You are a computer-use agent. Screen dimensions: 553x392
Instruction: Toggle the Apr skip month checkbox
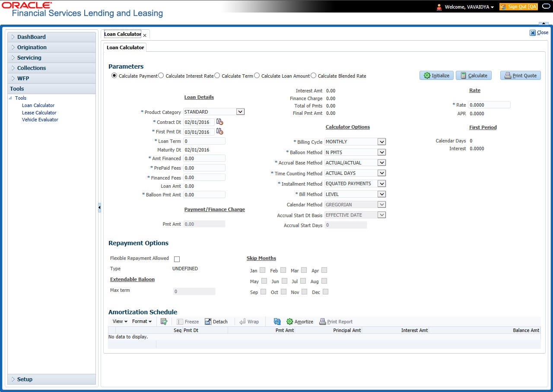pos(324,270)
